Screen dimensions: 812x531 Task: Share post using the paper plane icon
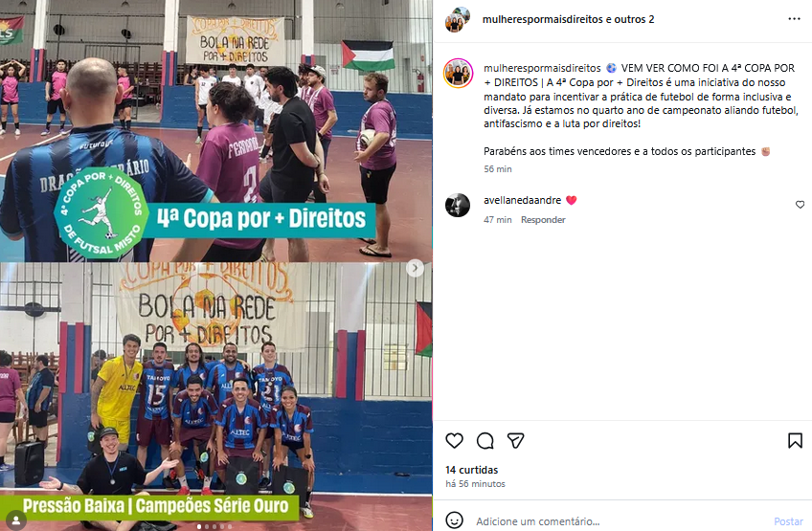pyautogui.click(x=516, y=440)
